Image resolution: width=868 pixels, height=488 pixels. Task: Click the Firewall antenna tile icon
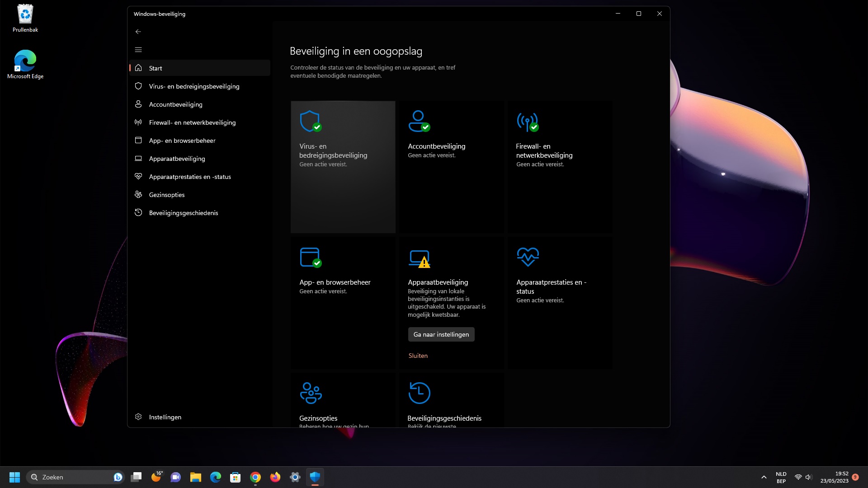528,121
